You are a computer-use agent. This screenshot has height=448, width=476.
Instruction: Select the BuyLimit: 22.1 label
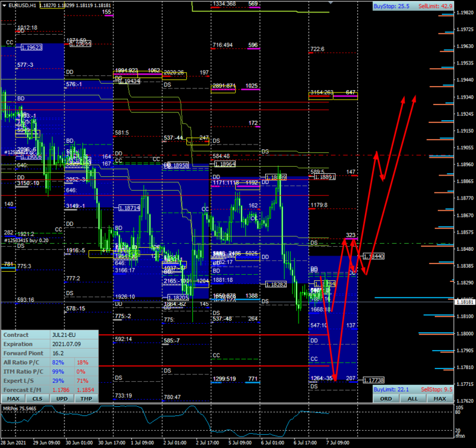(391, 389)
